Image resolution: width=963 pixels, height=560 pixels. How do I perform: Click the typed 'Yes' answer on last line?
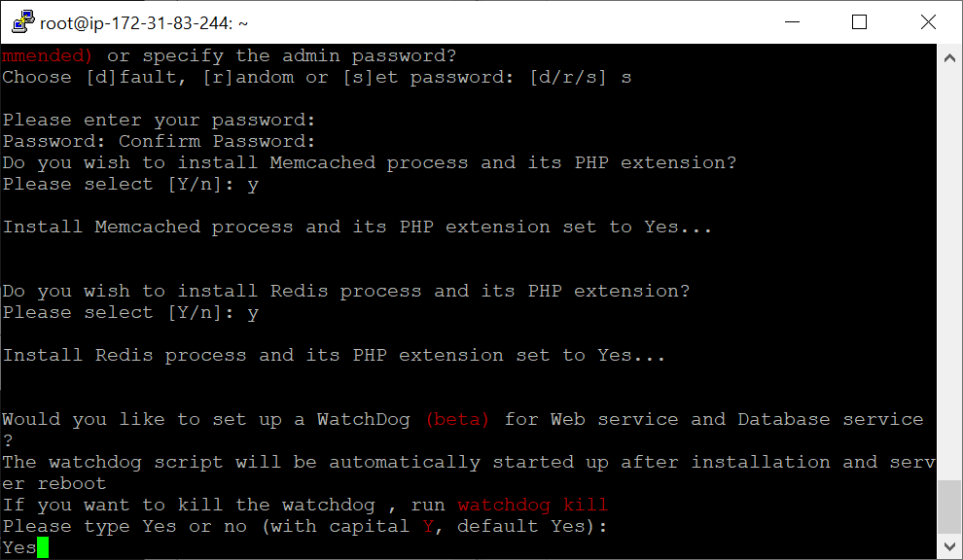(x=19, y=547)
